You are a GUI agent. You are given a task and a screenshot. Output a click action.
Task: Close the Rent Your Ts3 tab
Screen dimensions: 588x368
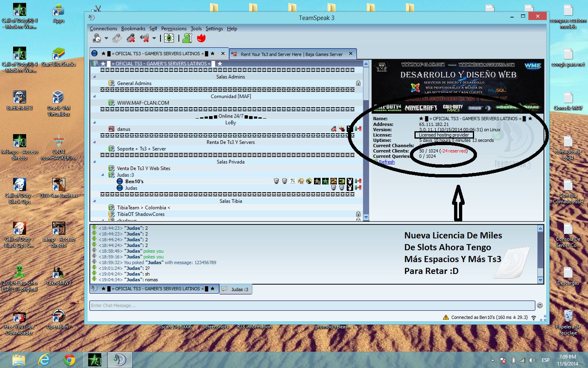point(351,54)
